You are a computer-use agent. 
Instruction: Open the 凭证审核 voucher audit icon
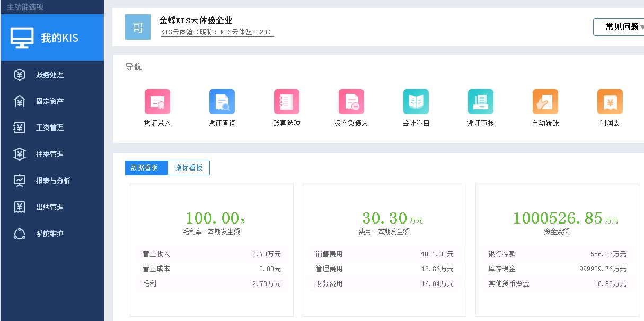481,102
